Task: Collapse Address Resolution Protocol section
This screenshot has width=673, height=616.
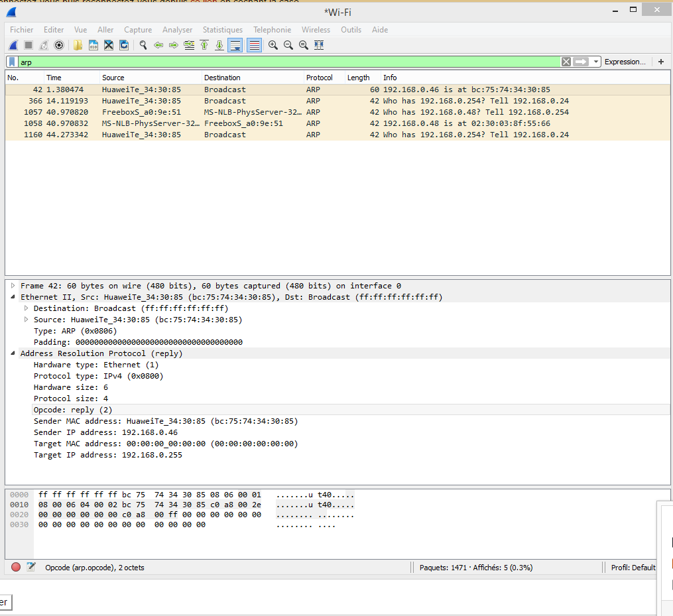Action: point(13,353)
